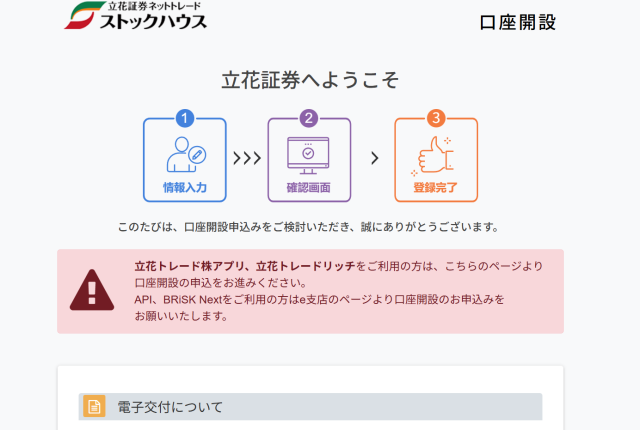640x430 pixels.
Task: Click the triple chevron arrows after step 1
Action: (x=247, y=158)
